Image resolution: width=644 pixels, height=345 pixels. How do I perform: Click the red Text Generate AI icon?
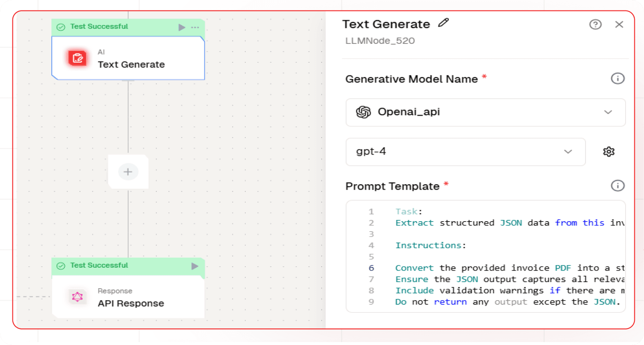[78, 58]
